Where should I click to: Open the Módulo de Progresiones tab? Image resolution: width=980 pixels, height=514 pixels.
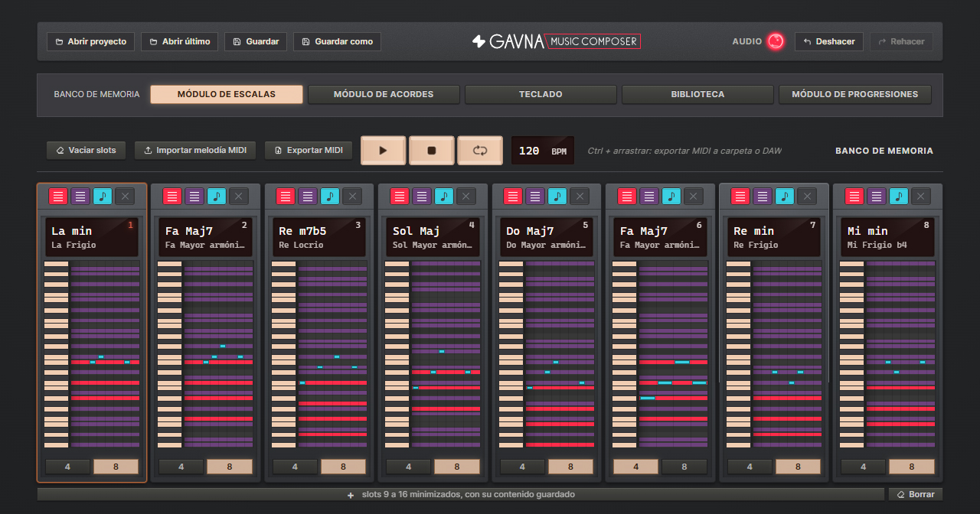coord(854,95)
